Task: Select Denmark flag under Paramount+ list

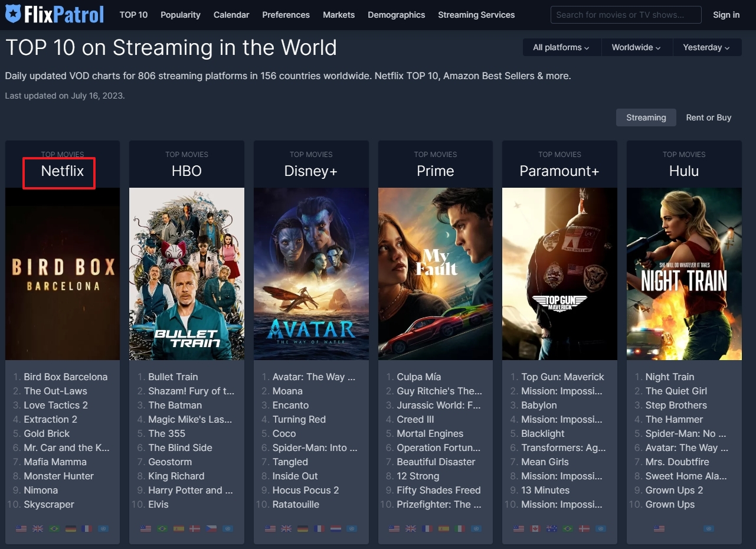Action: 584,528
